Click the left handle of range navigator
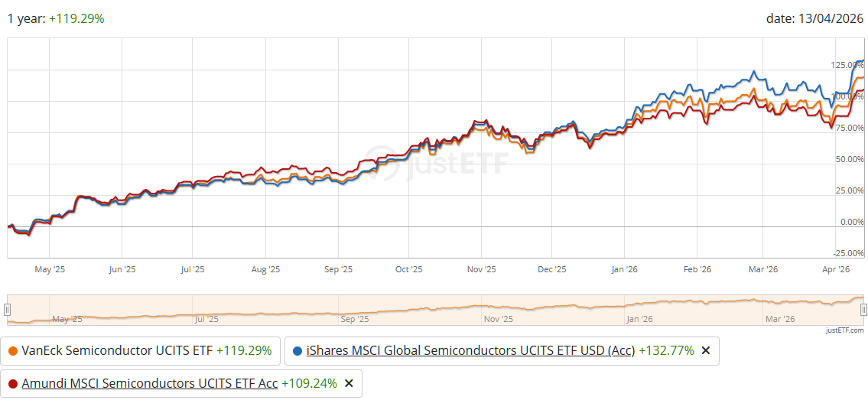 click(x=7, y=309)
